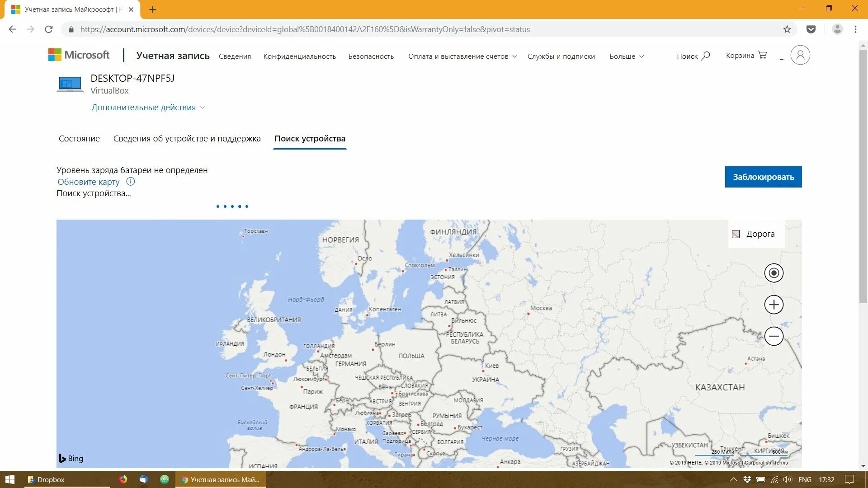View site security lock info
Image resolution: width=868 pixels, height=488 pixels.
[x=71, y=29]
